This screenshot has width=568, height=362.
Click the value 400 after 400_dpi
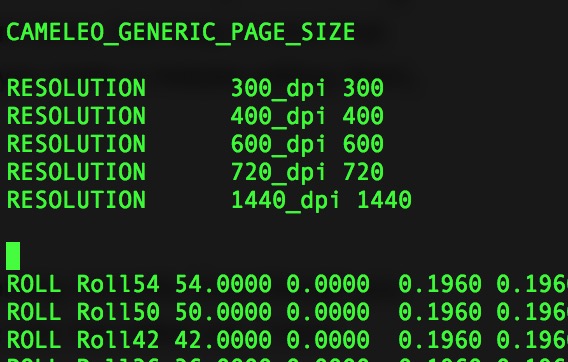[x=363, y=116]
